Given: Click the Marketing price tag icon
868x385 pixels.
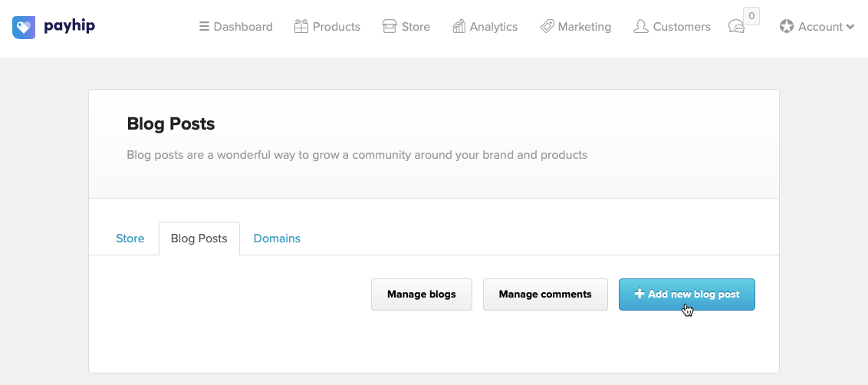Looking at the screenshot, I should 547,27.
